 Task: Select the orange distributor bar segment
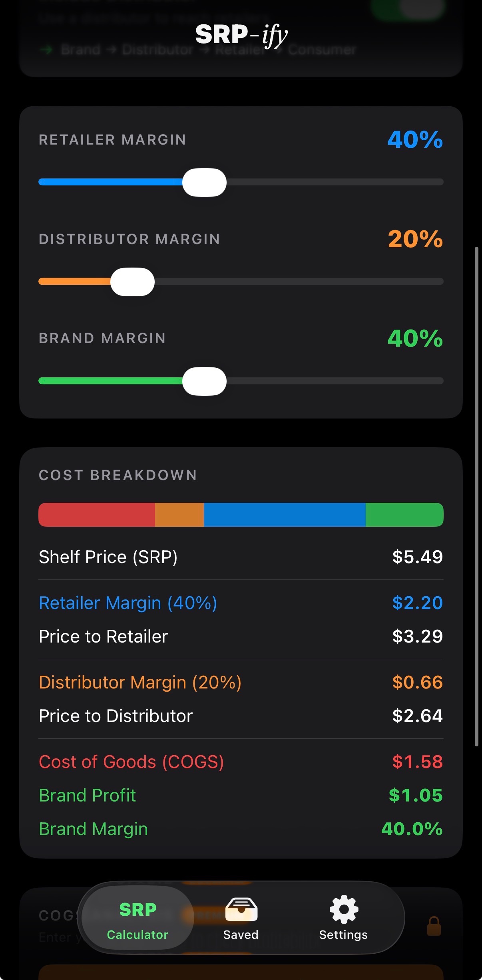(179, 515)
